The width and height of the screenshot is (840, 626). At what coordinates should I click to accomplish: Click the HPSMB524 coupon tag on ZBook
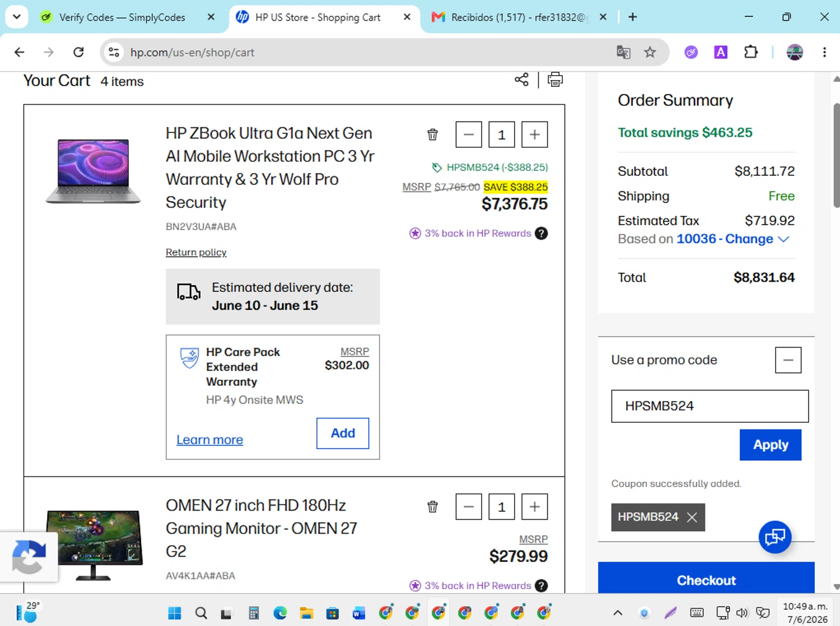pos(489,167)
